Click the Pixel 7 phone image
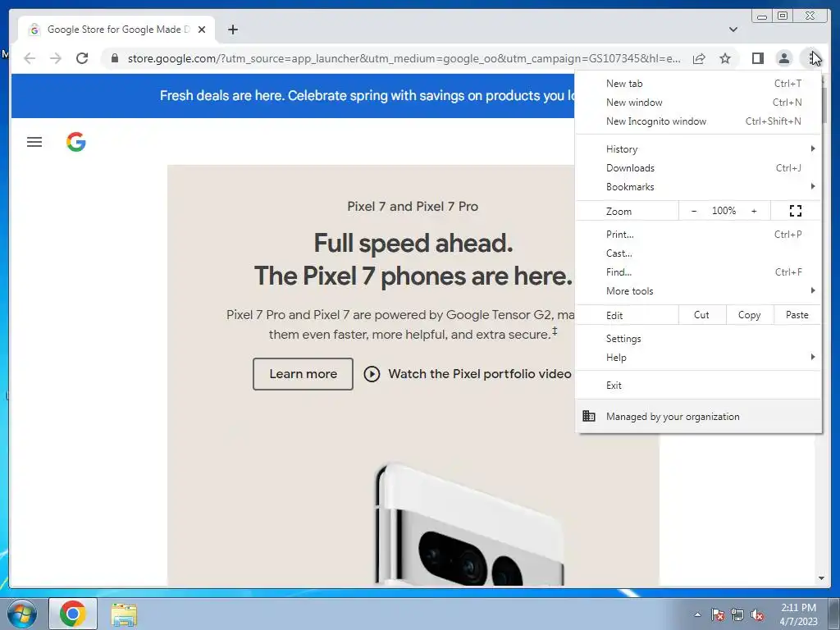840x630 pixels. point(470,524)
